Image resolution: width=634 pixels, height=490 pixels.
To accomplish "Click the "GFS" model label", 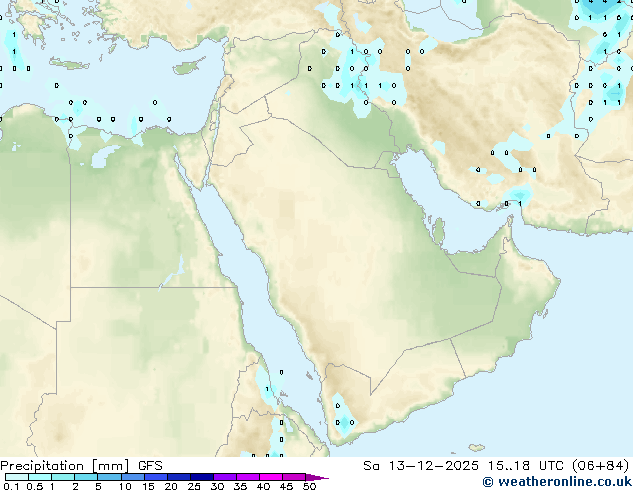I will point(150,466).
